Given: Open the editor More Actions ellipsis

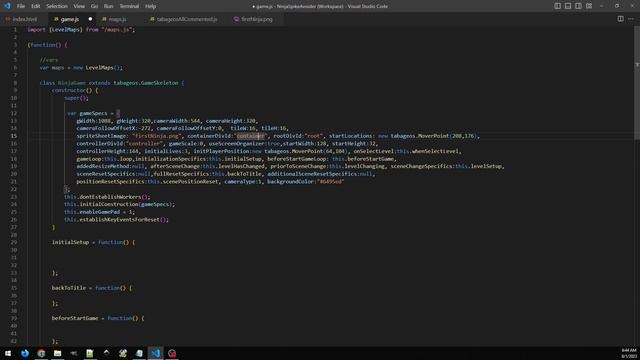Looking at the screenshot, I should coord(631,19).
